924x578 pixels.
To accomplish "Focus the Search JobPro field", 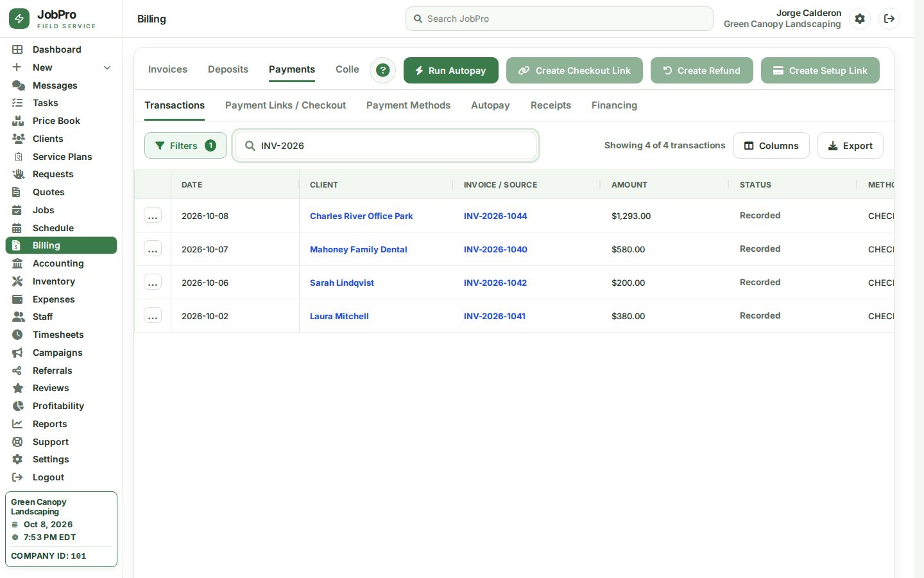I will (559, 19).
